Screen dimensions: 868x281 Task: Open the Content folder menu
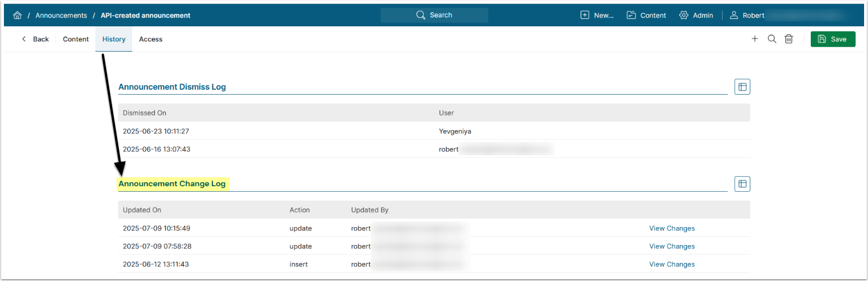pyautogui.click(x=646, y=15)
